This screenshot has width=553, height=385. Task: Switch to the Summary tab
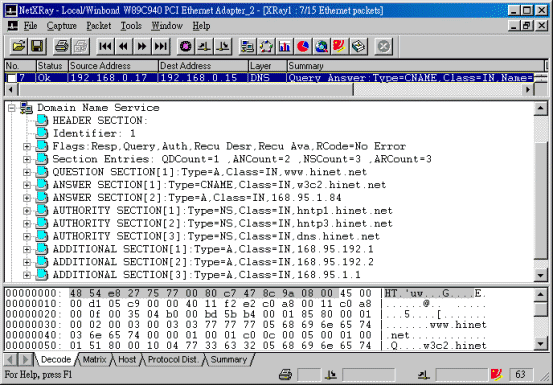229,360
